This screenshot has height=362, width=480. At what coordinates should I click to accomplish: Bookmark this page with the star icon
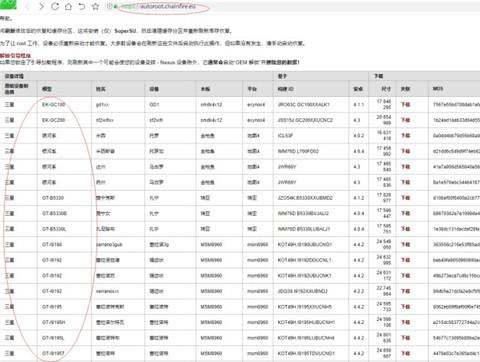pos(95,6)
